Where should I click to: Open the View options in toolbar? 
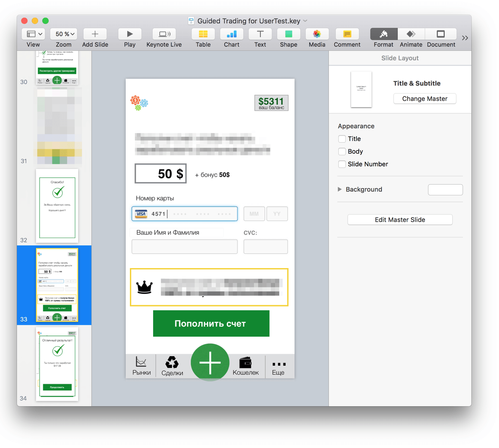click(x=34, y=34)
